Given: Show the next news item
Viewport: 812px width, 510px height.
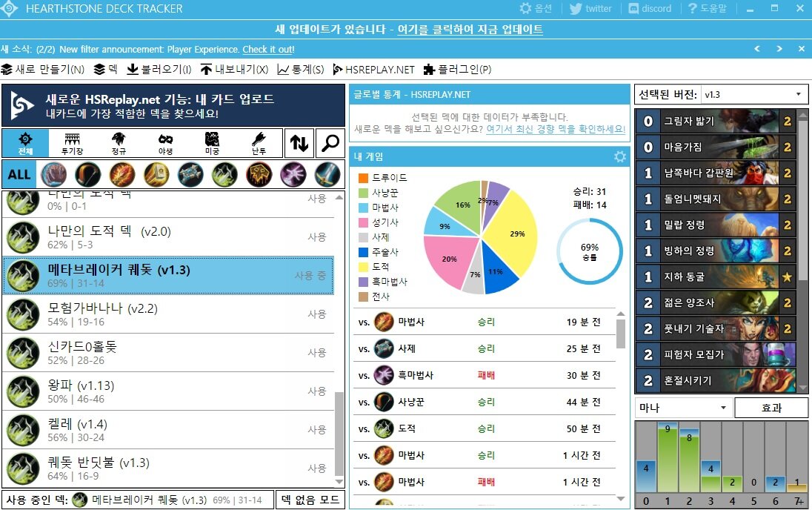Looking at the screenshot, I should [779, 49].
